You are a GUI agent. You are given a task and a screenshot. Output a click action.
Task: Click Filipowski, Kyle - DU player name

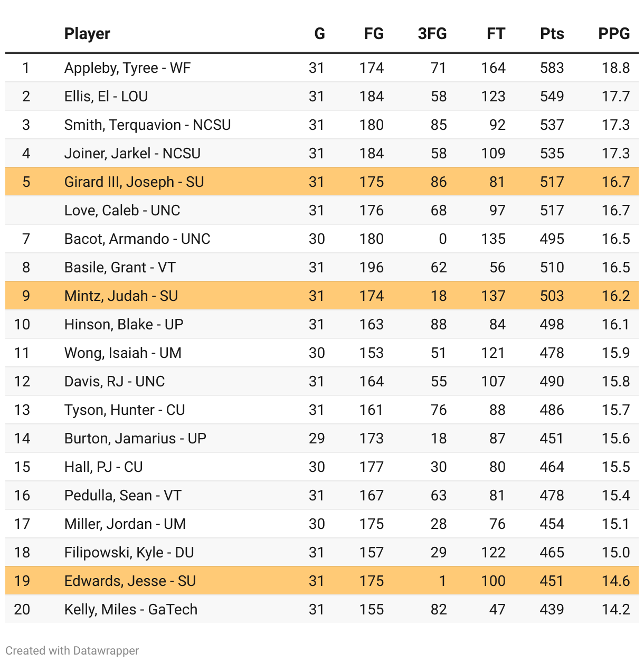129,553
